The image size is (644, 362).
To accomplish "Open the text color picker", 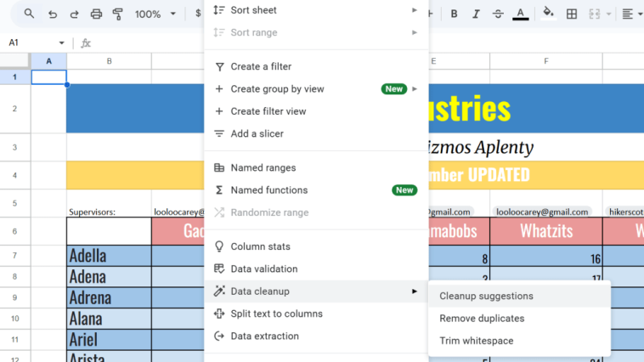I will tap(520, 14).
